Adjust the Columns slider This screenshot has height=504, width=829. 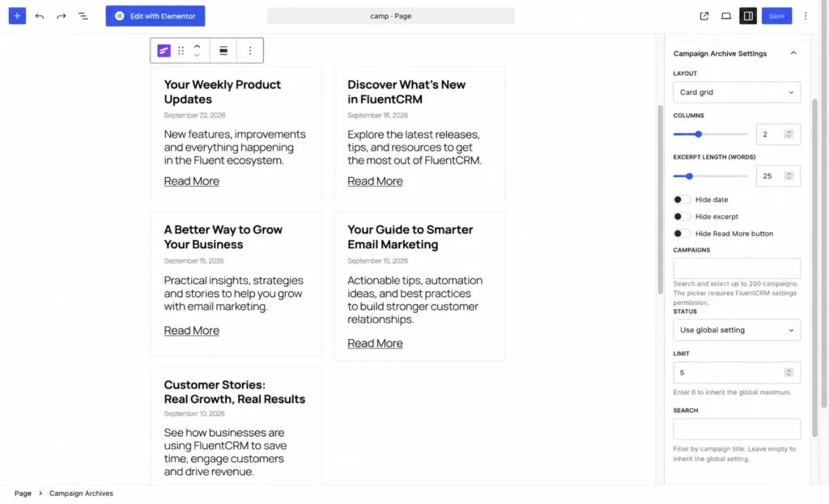pos(699,134)
